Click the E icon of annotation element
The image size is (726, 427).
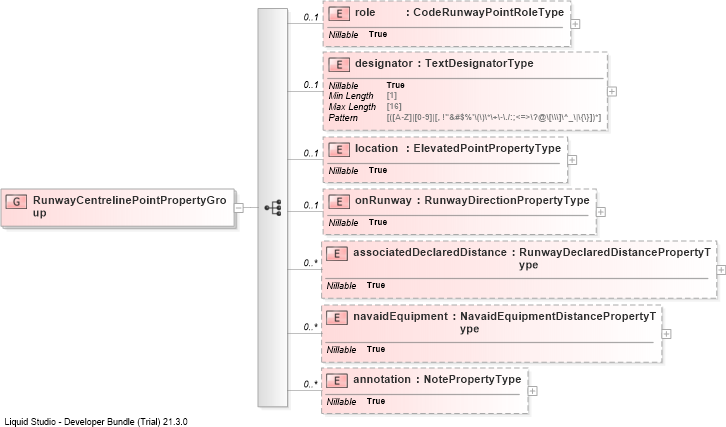click(x=337, y=380)
